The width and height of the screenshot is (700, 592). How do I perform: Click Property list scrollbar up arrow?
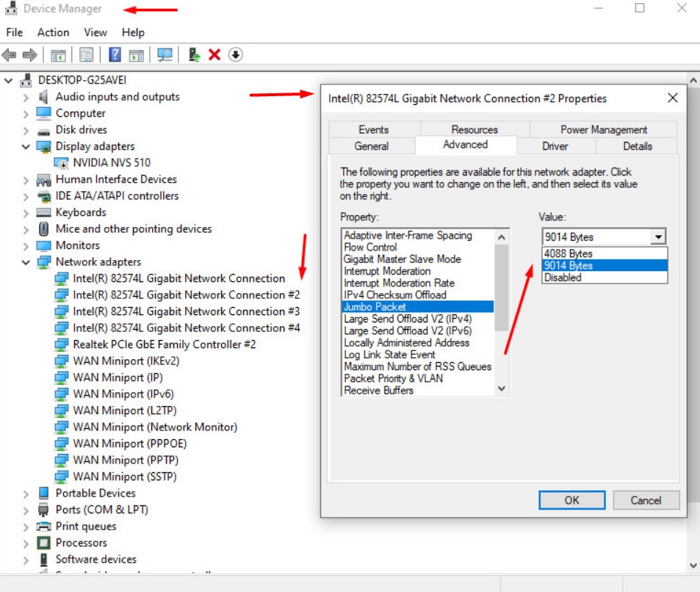[502, 237]
